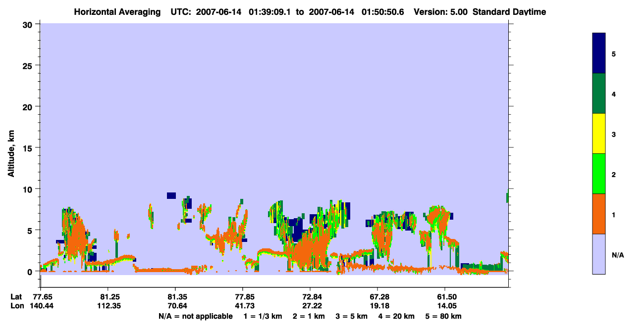Click 'Standard Daytime' in the title
The width and height of the screenshot is (644, 330).
tap(509, 12)
